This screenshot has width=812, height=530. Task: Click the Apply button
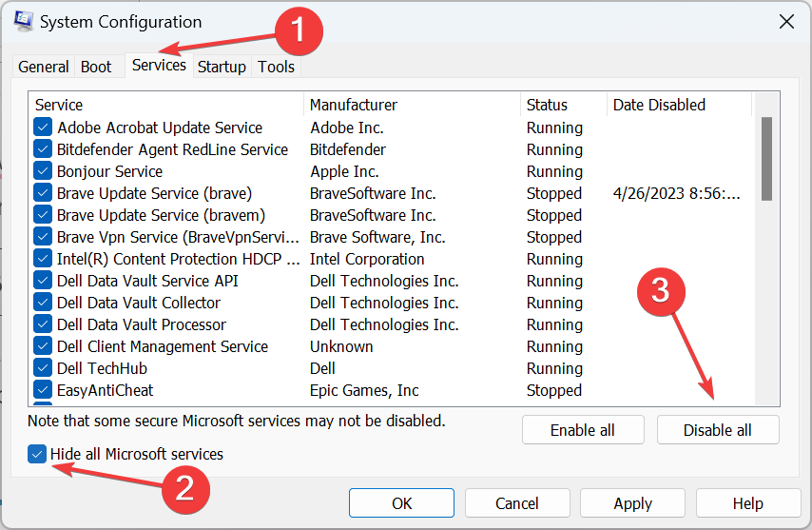(633, 503)
